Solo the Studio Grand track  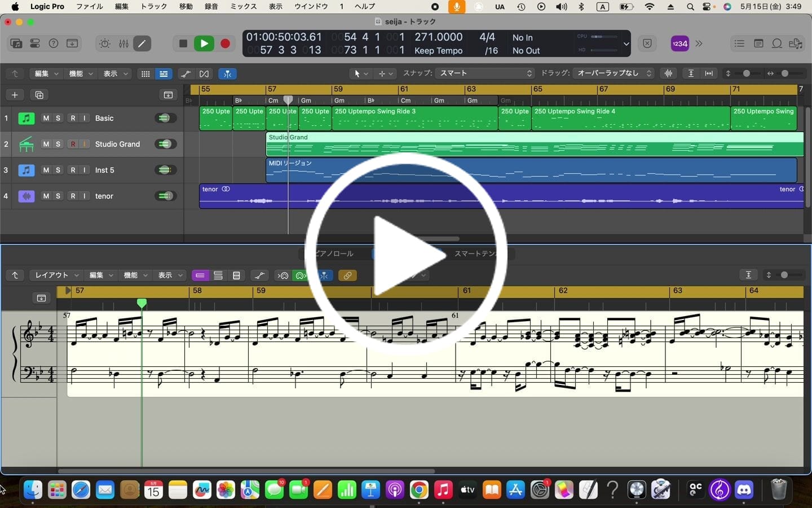click(x=58, y=144)
